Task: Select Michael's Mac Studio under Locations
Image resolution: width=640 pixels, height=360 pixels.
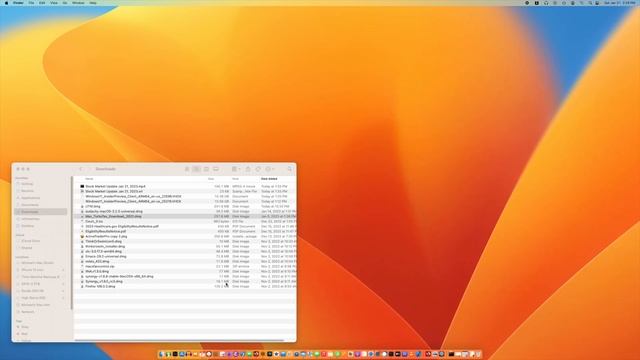Action: pyautogui.click(x=38, y=263)
